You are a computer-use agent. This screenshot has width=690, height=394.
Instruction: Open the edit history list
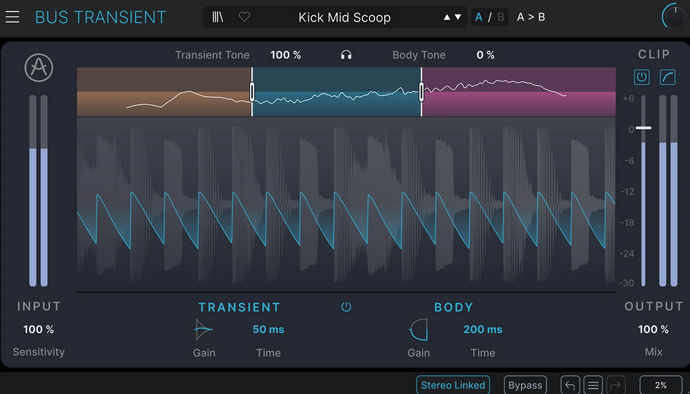pyautogui.click(x=593, y=386)
